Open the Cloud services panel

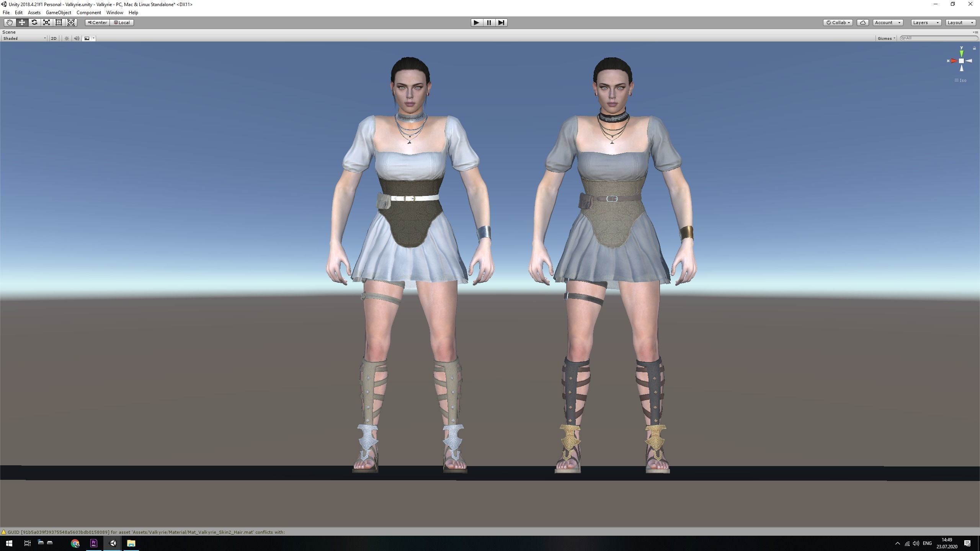[x=863, y=23]
